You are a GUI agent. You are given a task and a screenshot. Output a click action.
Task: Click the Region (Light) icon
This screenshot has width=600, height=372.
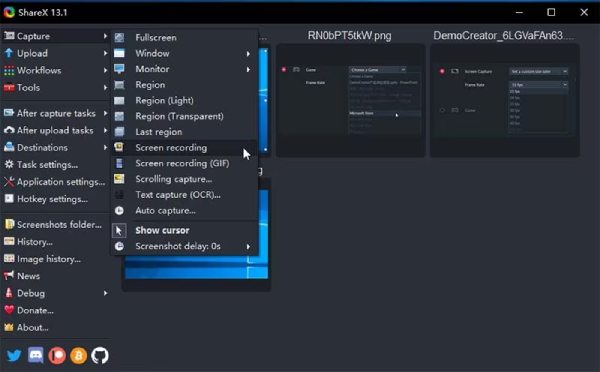pos(119,100)
